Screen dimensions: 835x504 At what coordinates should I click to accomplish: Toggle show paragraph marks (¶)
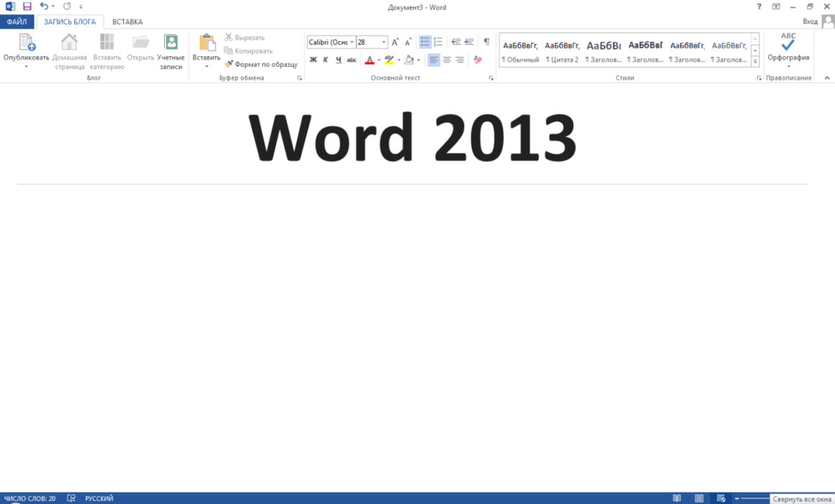point(486,42)
